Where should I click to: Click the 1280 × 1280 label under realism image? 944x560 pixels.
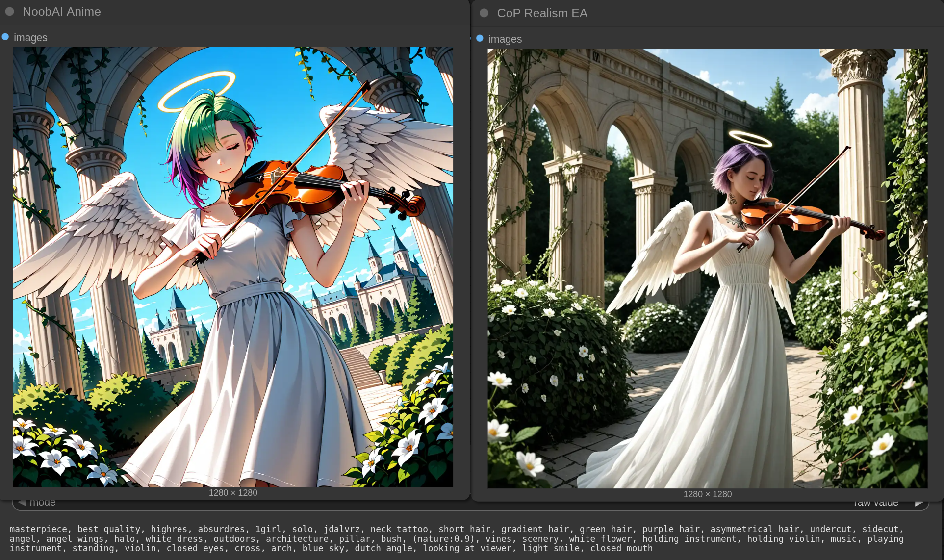(707, 494)
